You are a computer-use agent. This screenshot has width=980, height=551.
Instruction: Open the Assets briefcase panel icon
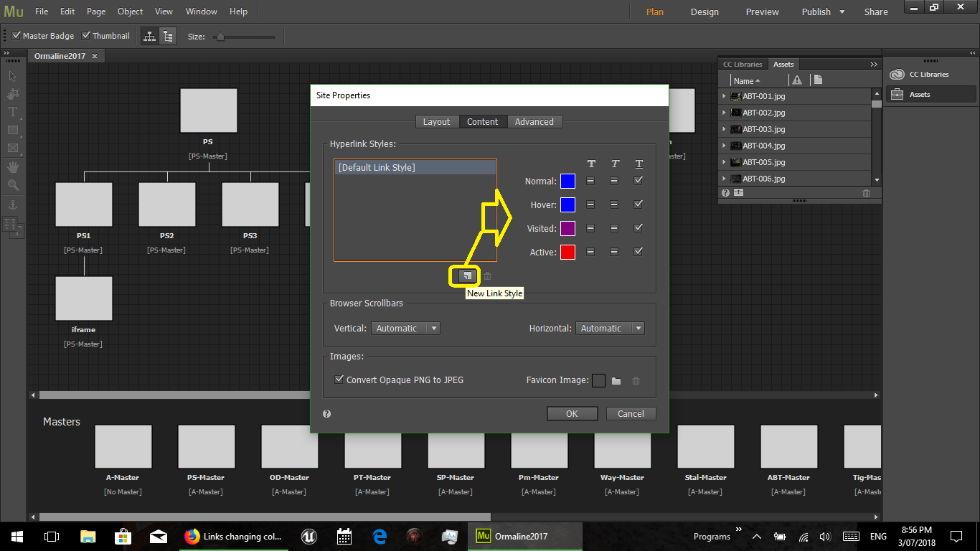point(896,95)
